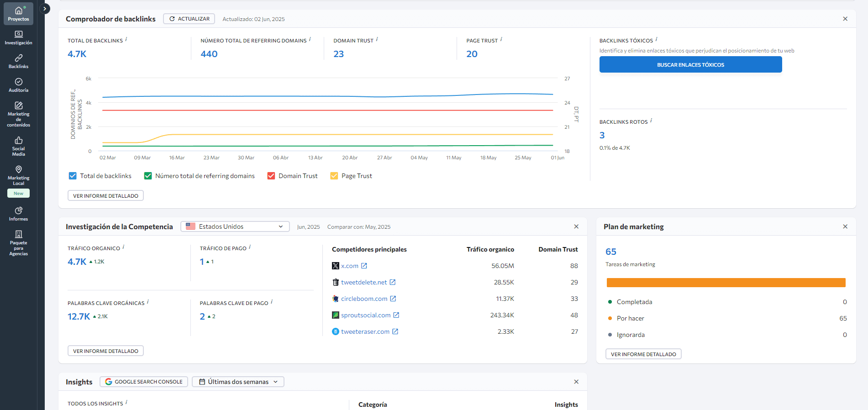868x410 pixels.
Task: Open organic traffic value 4.7K
Action: point(77,262)
